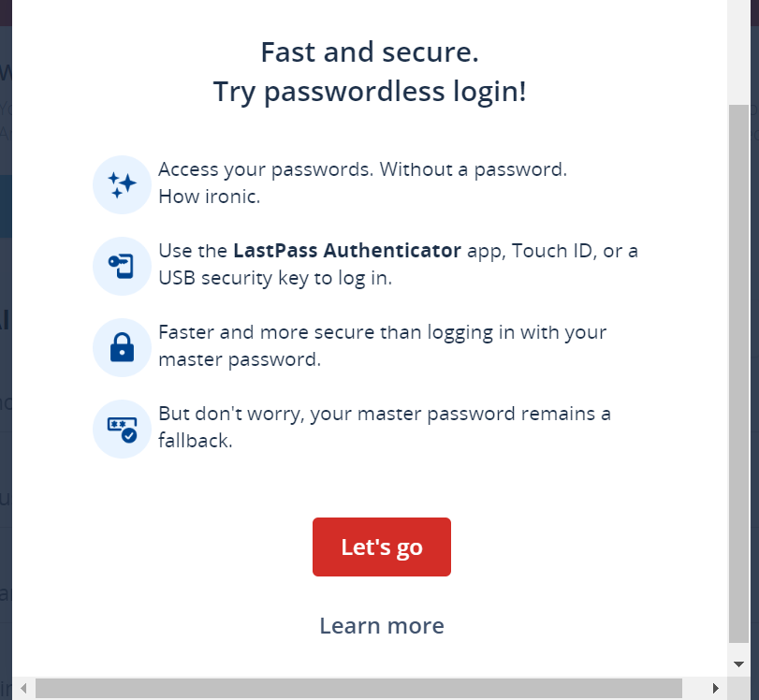Viewport: 759px width, 700px height.
Task: Click the LastPass Authenticator device key icon
Action: [122, 266]
